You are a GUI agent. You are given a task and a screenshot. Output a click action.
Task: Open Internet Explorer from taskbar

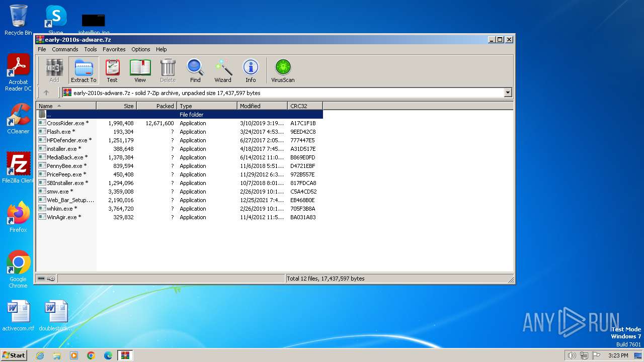tap(40, 355)
